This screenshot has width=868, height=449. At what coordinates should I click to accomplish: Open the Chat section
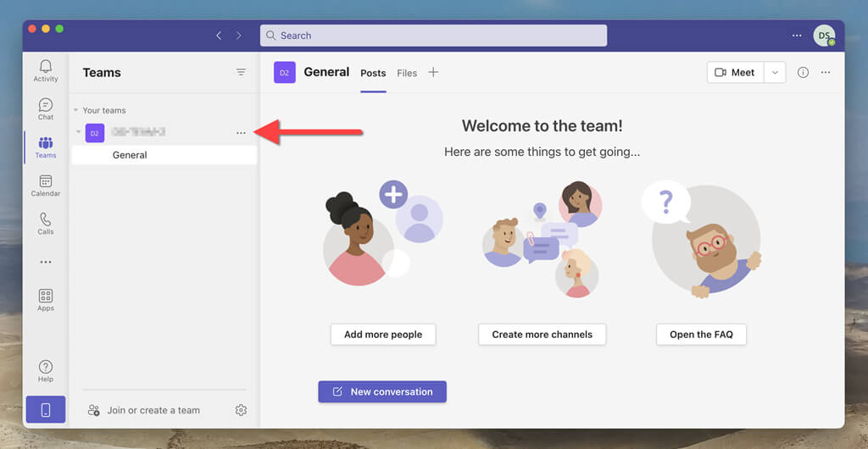click(46, 109)
